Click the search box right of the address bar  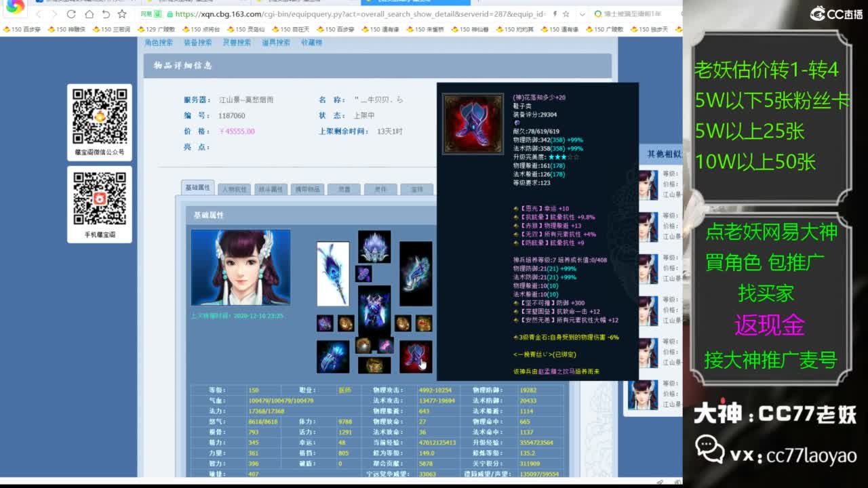[635, 14]
